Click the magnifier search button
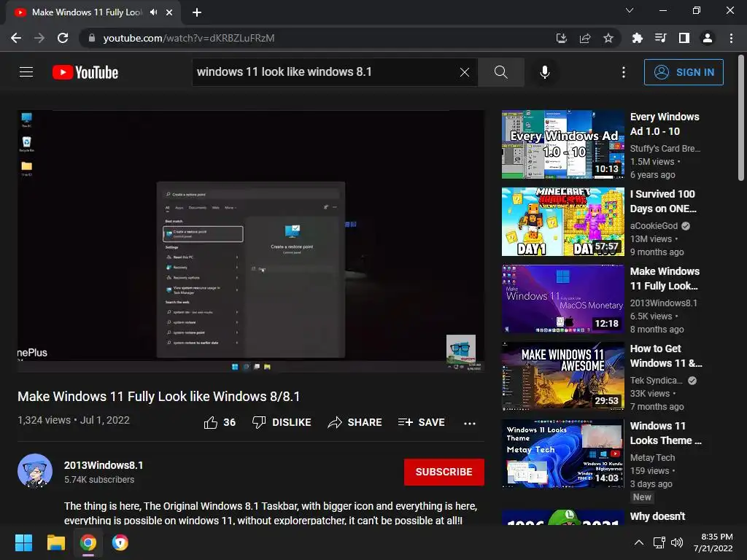The height and width of the screenshot is (560, 747). coord(500,72)
